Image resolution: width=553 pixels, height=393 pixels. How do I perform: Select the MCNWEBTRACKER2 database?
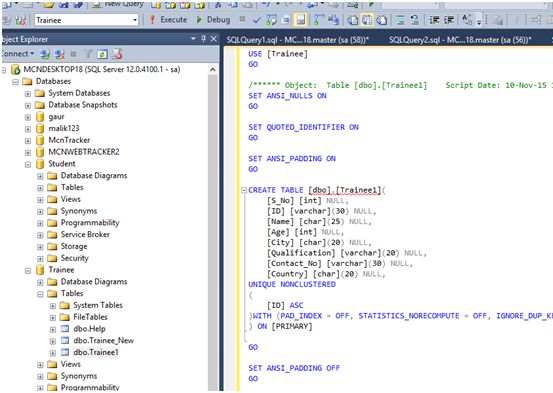pyautogui.click(x=84, y=152)
